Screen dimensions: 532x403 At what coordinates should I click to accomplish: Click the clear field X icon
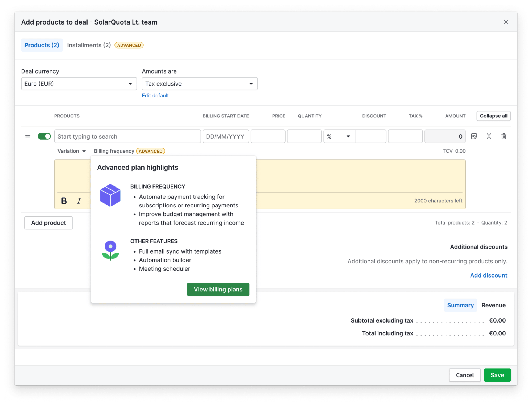point(489,136)
